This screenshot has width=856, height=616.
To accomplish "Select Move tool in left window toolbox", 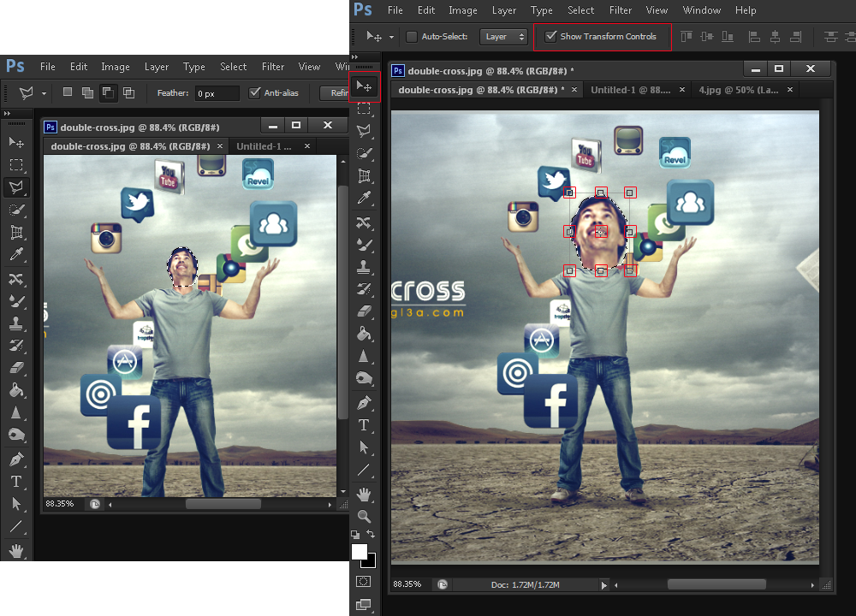I will [16, 142].
